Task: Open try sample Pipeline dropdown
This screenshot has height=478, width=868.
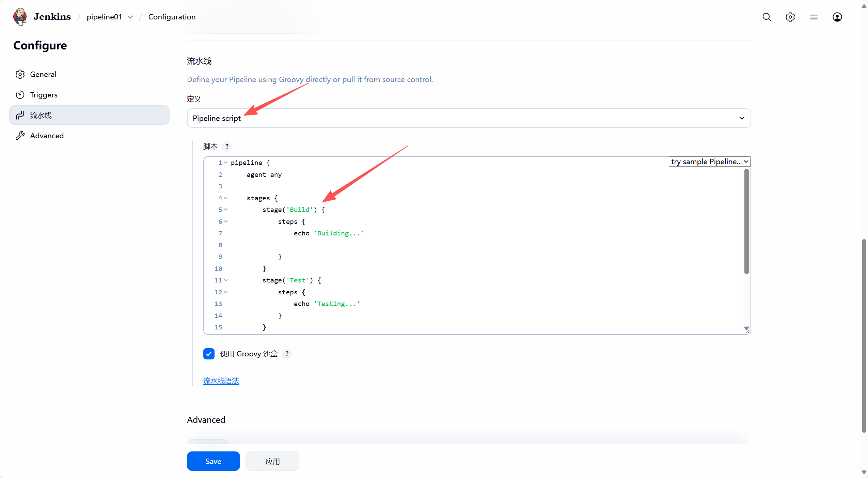Action: coord(709,162)
